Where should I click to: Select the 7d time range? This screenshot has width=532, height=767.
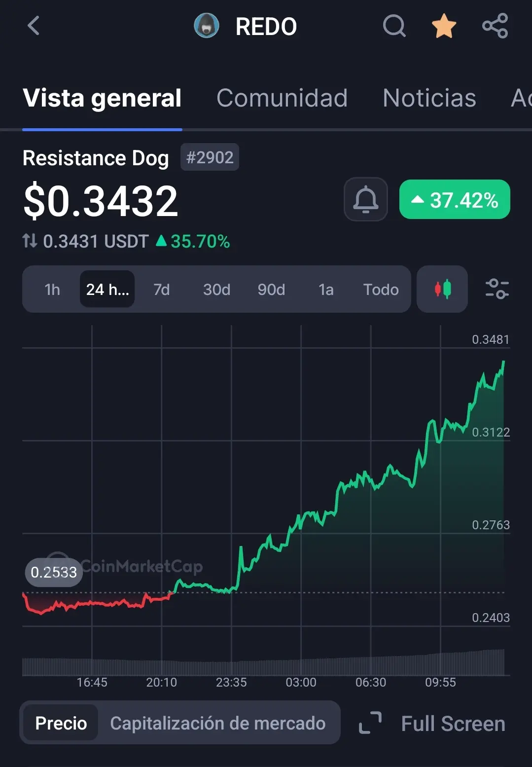(x=162, y=290)
